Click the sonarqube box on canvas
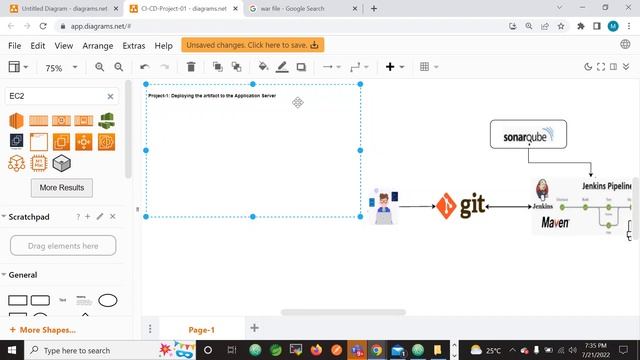Screen dimensions: 640x360 coord(528,134)
